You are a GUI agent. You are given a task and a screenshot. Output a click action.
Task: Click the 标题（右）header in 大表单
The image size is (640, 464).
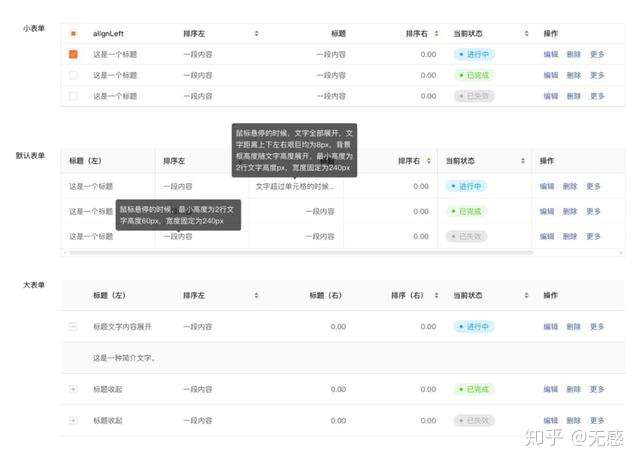coord(325,295)
